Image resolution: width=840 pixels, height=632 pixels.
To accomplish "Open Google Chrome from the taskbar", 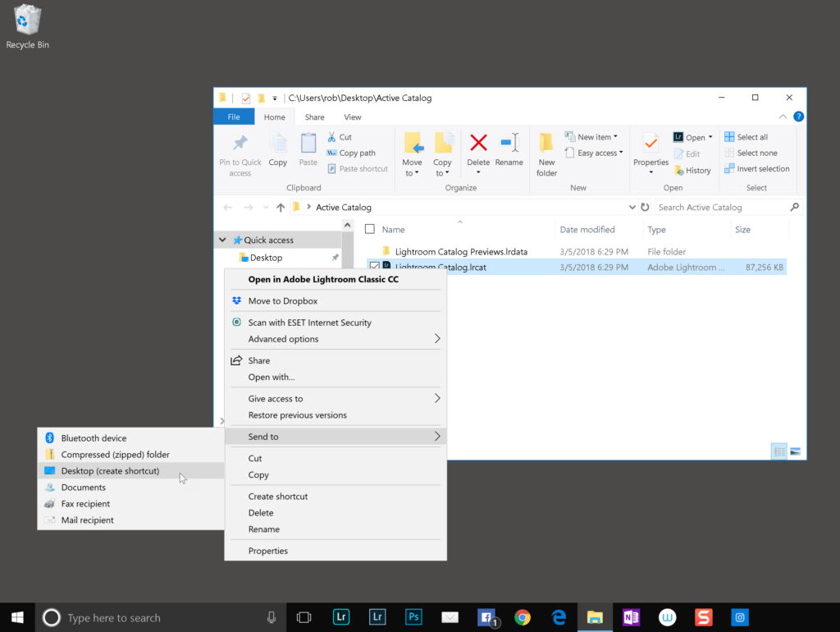I will (523, 617).
